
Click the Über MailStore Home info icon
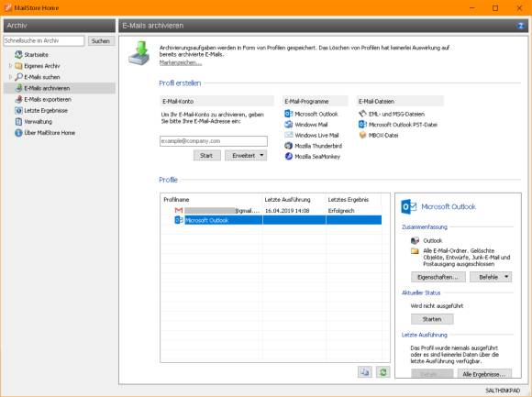pos(18,133)
